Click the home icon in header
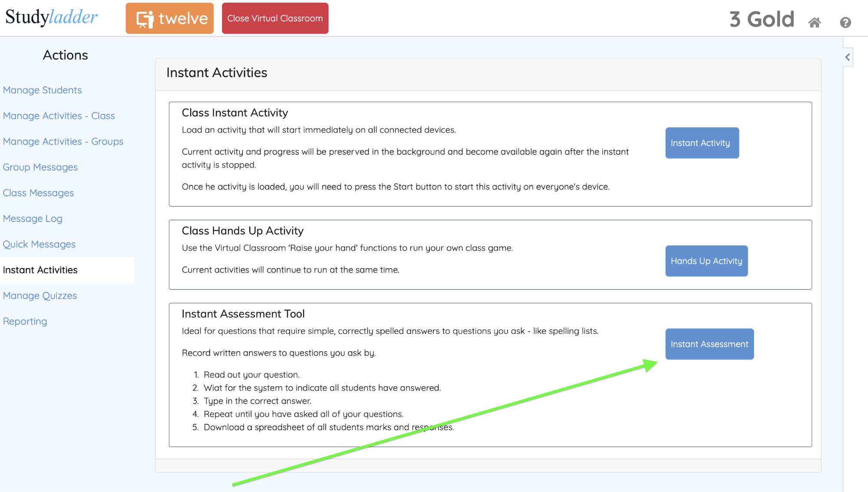The height and width of the screenshot is (492, 868). 814,22
